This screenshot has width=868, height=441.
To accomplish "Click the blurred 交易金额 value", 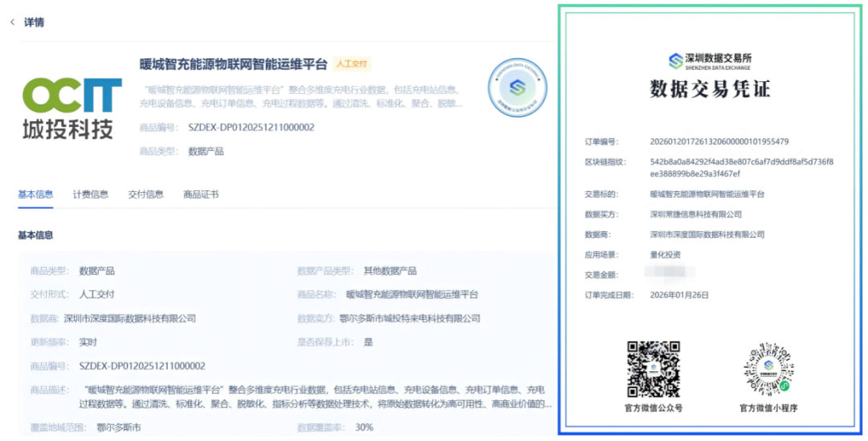I will pos(674,275).
